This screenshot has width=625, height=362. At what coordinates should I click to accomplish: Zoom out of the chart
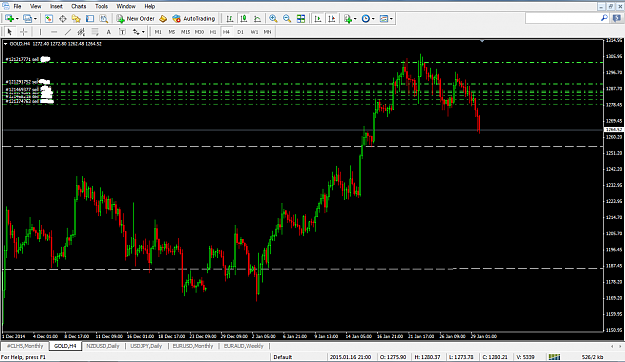[287, 19]
